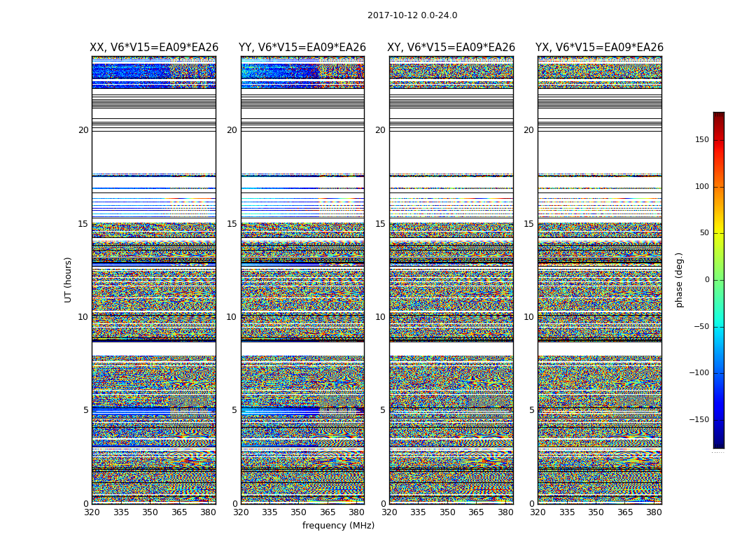Image resolution: width=735 pixels, height=560 pixels.
Task: Click the '15' tick on XX plot y-axis
Action: coord(83,224)
